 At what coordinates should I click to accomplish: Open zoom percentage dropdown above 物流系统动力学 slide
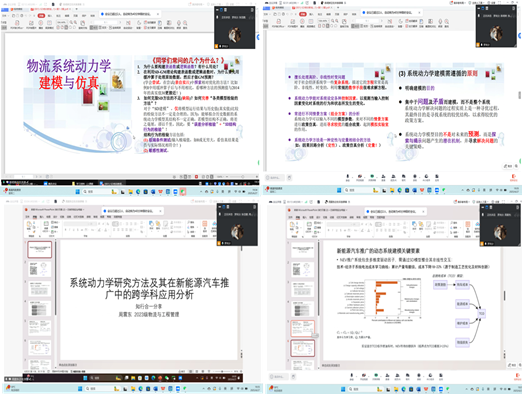(62, 22)
